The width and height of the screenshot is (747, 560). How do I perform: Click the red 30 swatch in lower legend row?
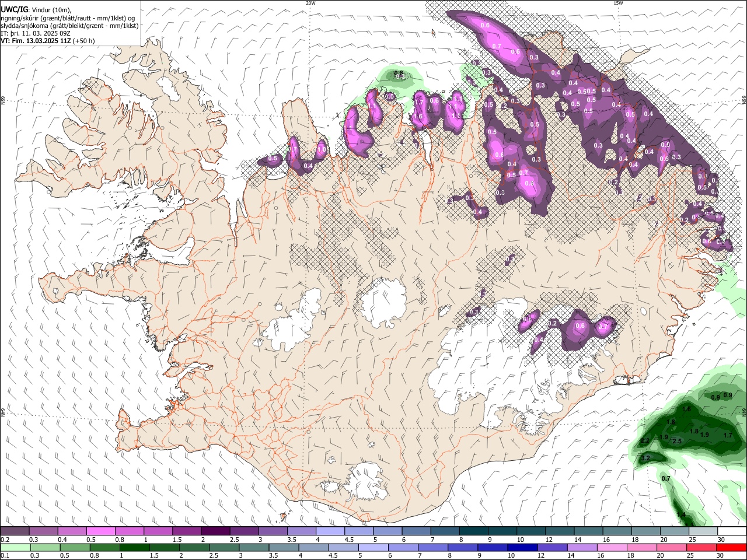(x=732, y=547)
